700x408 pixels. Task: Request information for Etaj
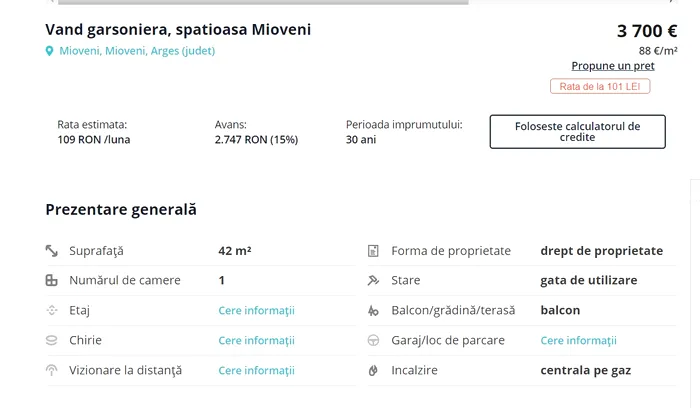[256, 311]
